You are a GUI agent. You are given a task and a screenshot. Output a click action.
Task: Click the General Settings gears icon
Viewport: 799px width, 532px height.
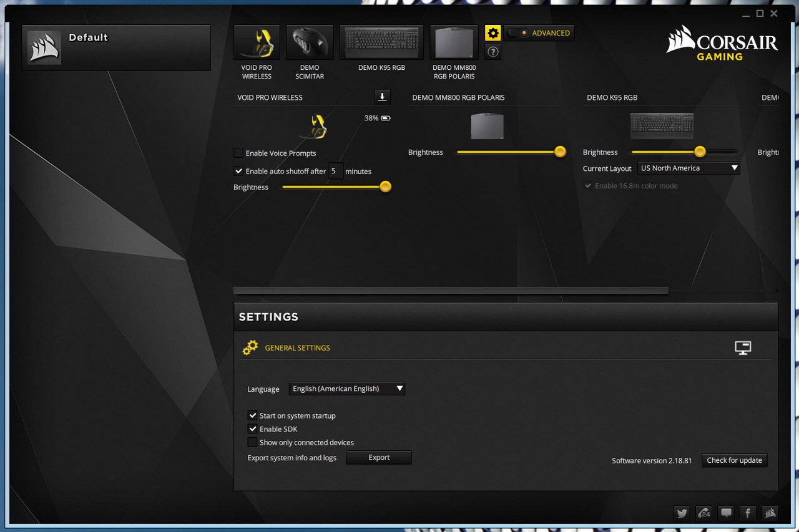[x=250, y=347]
